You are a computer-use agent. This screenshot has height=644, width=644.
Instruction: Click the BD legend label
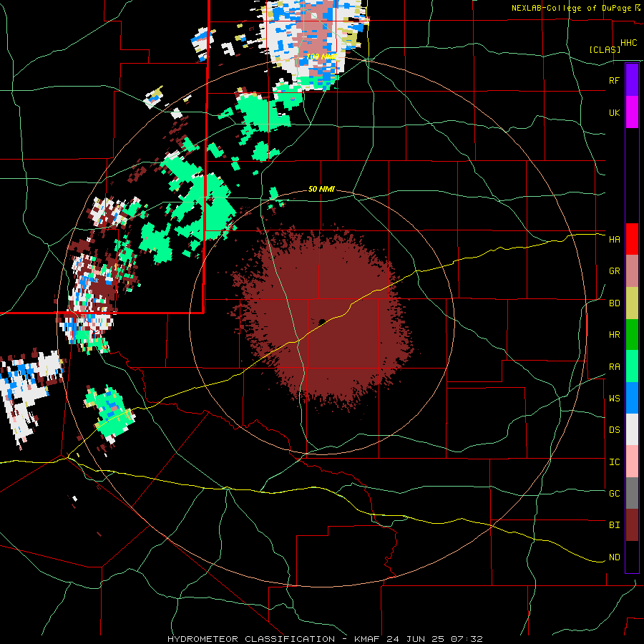[x=615, y=303]
